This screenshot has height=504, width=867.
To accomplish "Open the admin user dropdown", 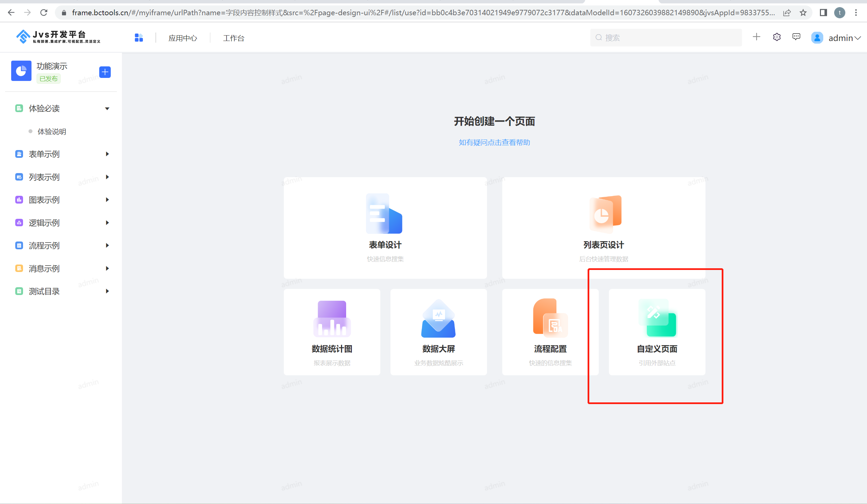I will pyautogui.click(x=844, y=38).
